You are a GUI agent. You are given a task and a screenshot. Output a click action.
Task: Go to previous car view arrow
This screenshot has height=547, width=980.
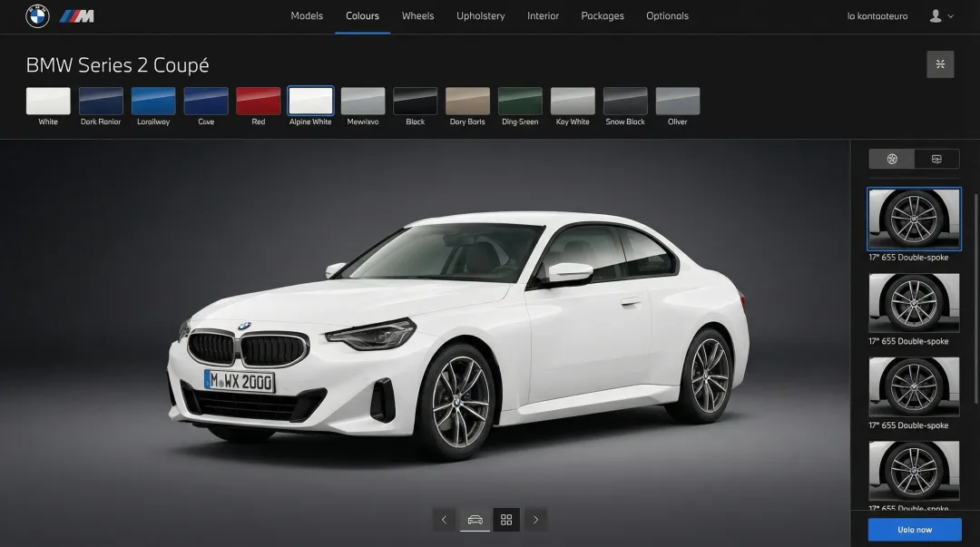point(445,520)
